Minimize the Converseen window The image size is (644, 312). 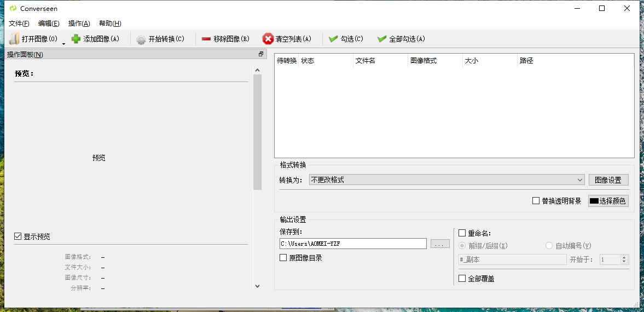[577, 8]
